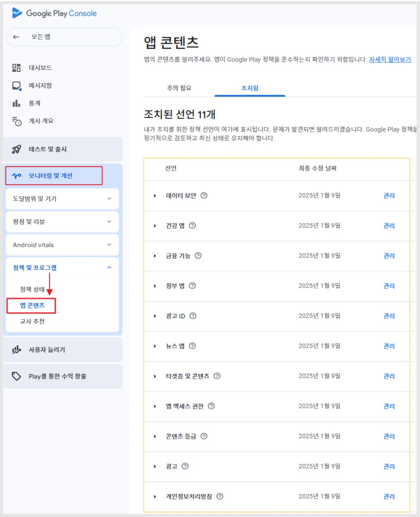Click 관리 for 금융 기능
Image resolution: width=420 pixels, height=517 pixels.
coord(389,256)
